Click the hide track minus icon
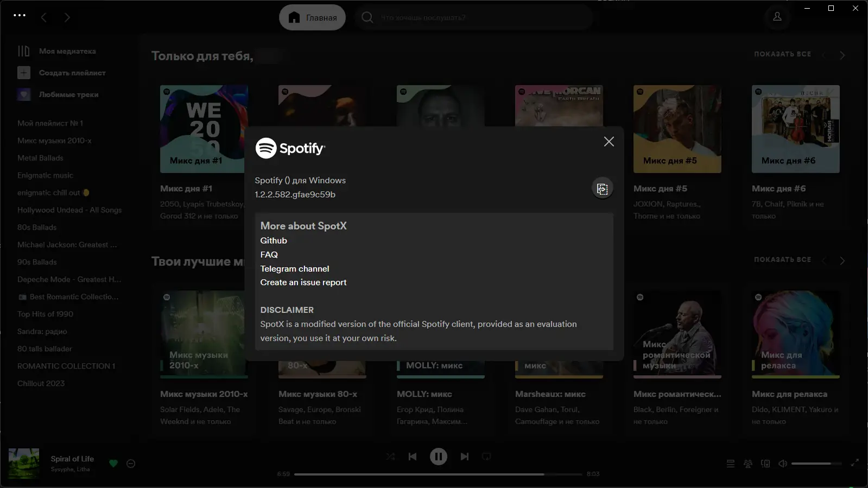868x488 pixels. (131, 464)
